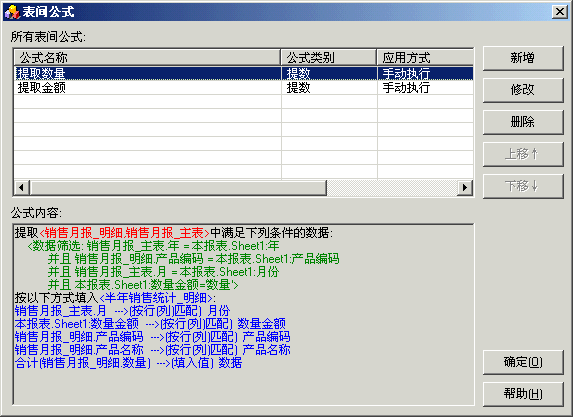Image resolution: width=573 pixels, height=417 pixels.
Task: Click the 公式类别 column header
Action: coord(329,58)
